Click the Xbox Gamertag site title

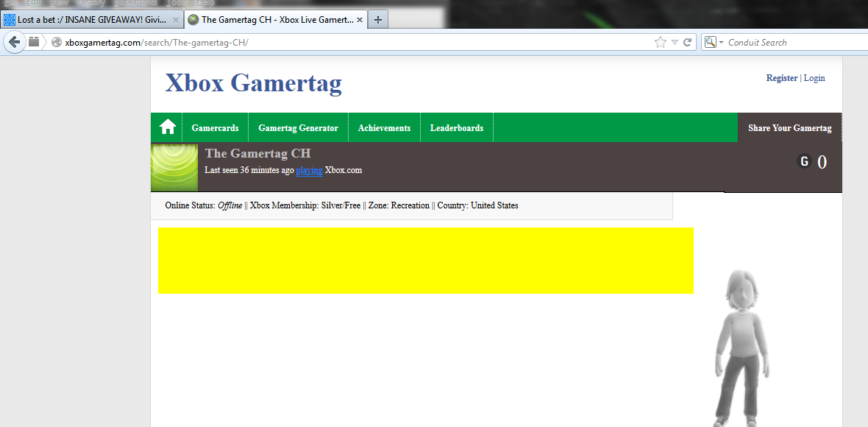[254, 84]
